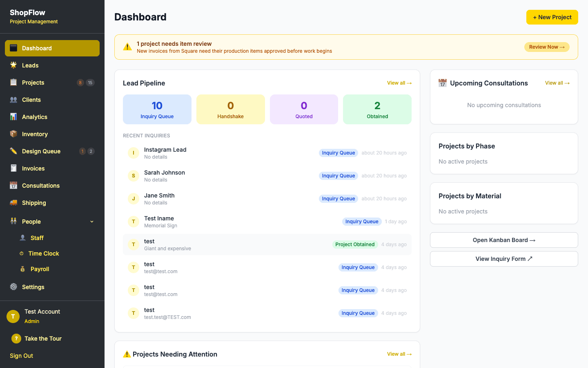Select the Inquiry Queue card showing 10
The width and height of the screenshot is (588, 368).
coord(157,109)
